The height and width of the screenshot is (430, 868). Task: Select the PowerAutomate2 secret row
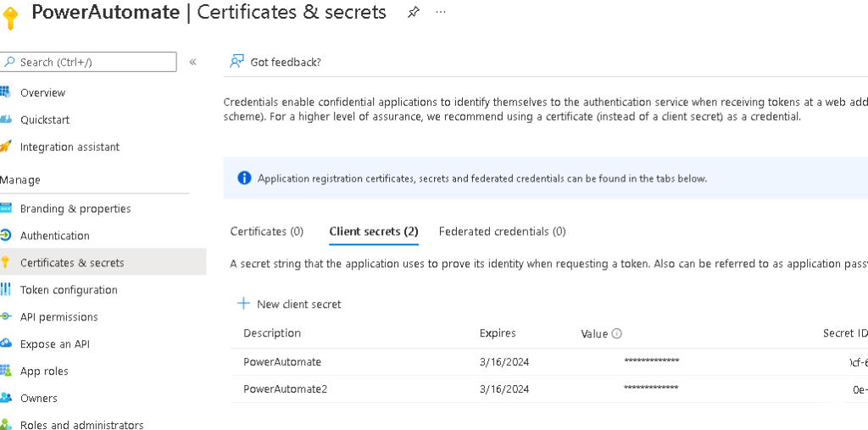point(285,389)
